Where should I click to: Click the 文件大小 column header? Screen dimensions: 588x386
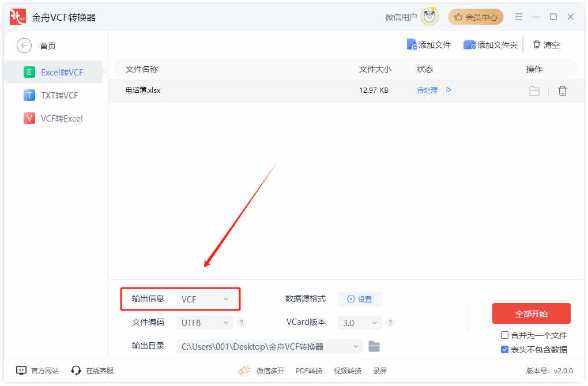(375, 69)
